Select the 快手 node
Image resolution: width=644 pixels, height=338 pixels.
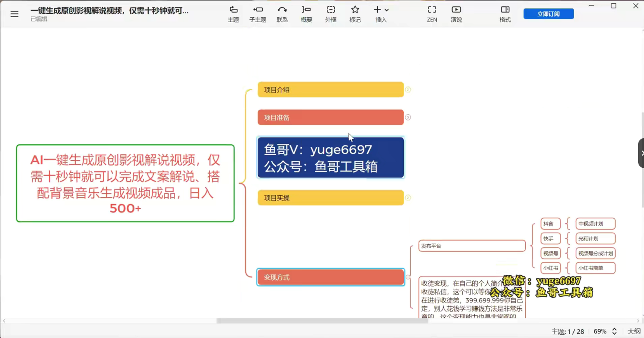(x=550, y=238)
